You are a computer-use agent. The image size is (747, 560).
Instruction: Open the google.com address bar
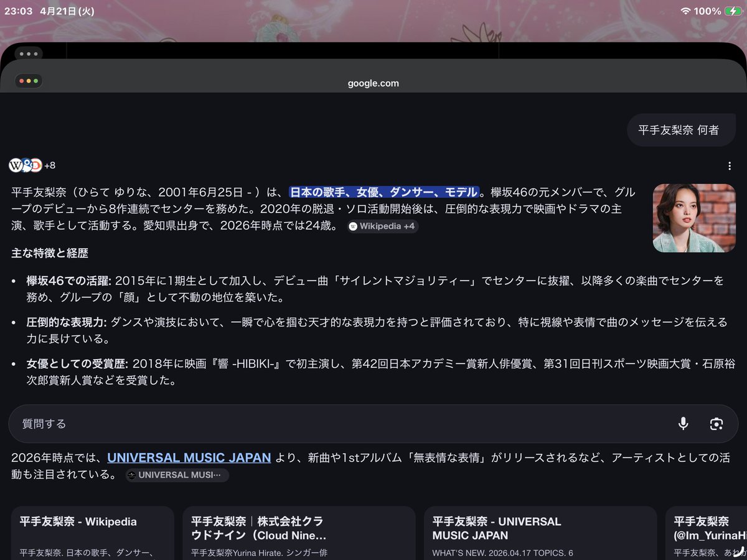374,83
